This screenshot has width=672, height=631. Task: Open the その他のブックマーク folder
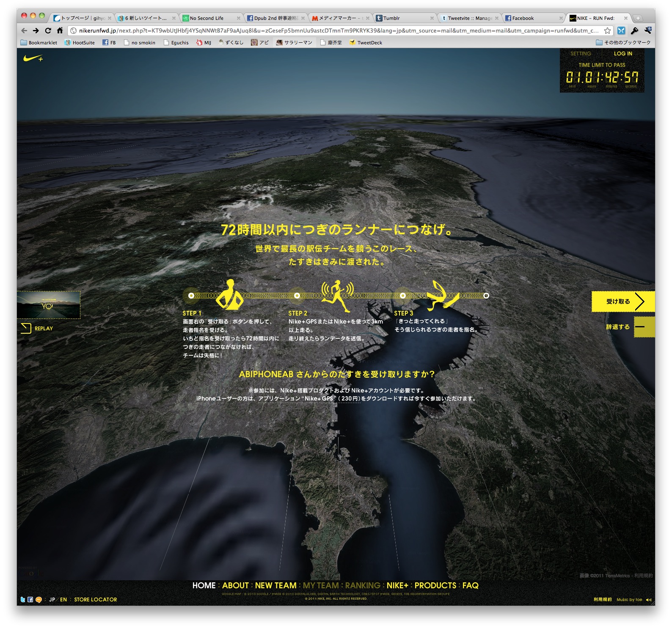[623, 42]
